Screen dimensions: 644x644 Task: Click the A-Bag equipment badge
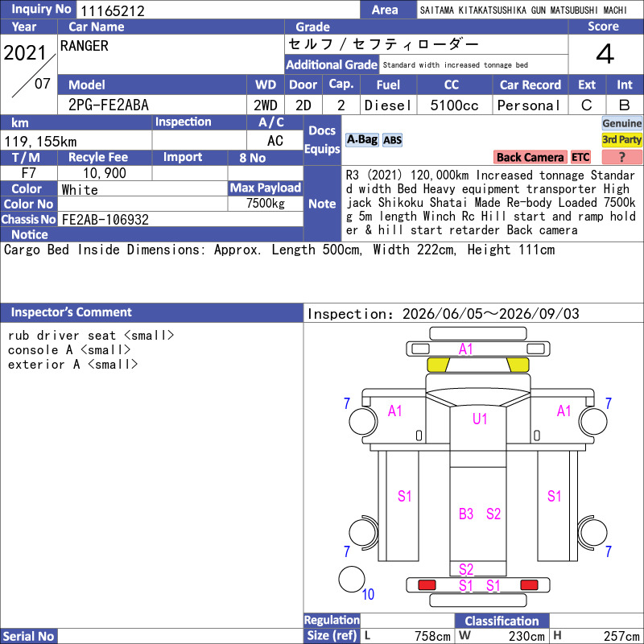tap(361, 139)
